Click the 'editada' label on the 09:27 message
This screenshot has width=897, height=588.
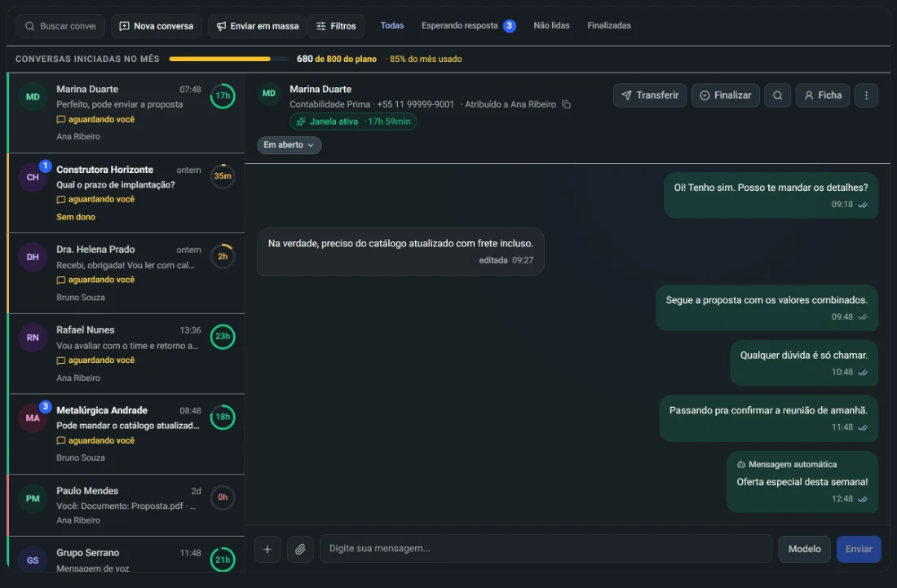[493, 260]
